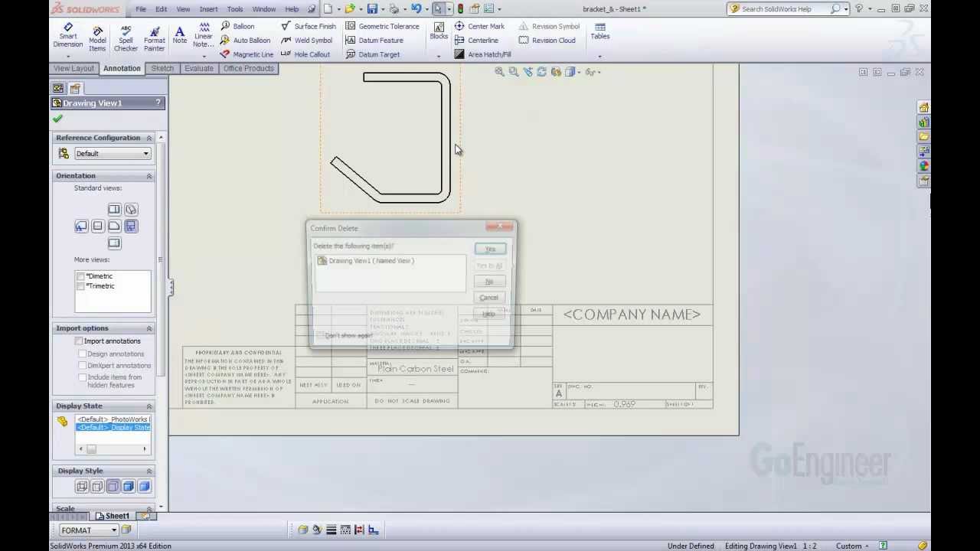Click the Display State list horizontal scrollbar

(x=113, y=449)
